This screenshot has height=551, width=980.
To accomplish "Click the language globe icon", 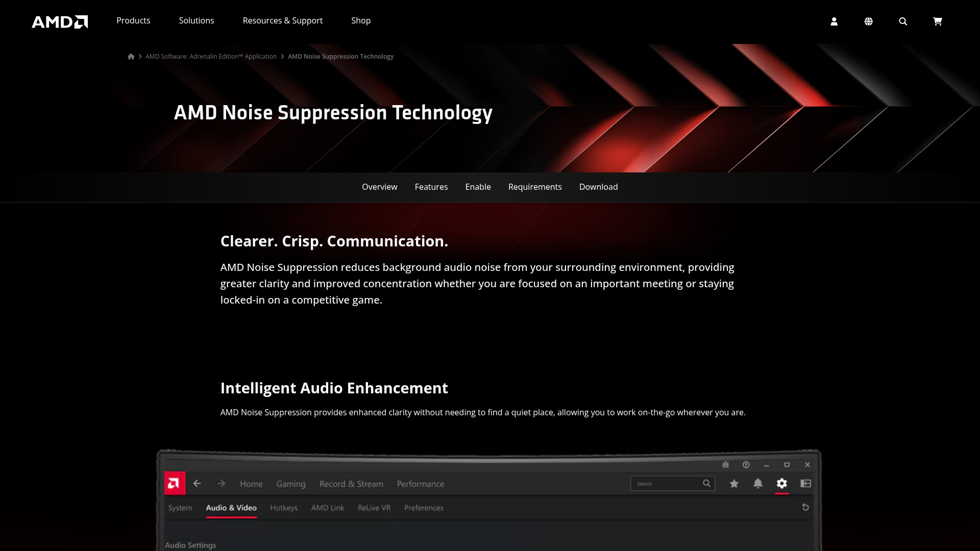I will (869, 21).
